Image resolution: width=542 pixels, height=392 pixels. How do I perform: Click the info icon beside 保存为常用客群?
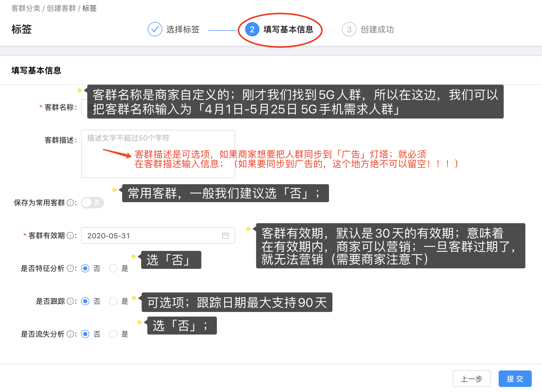[x=70, y=203]
